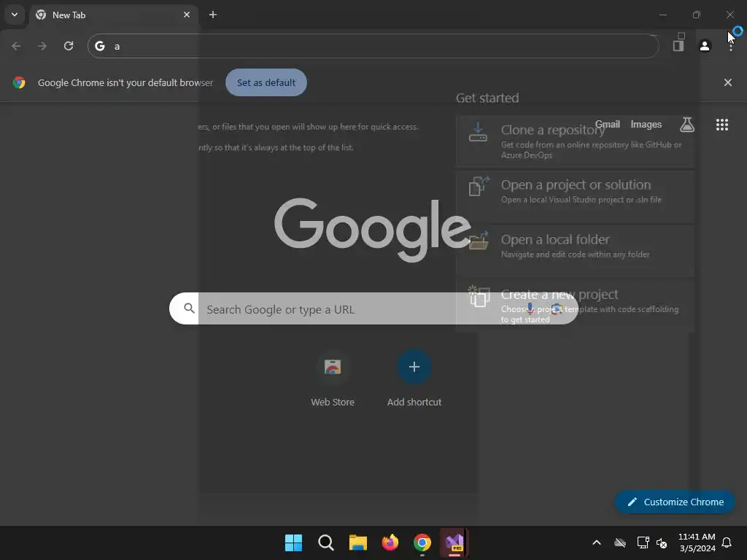This screenshot has width=747, height=560.
Task: Click Open a project or solution in Visual Studio
Action: 575,196
